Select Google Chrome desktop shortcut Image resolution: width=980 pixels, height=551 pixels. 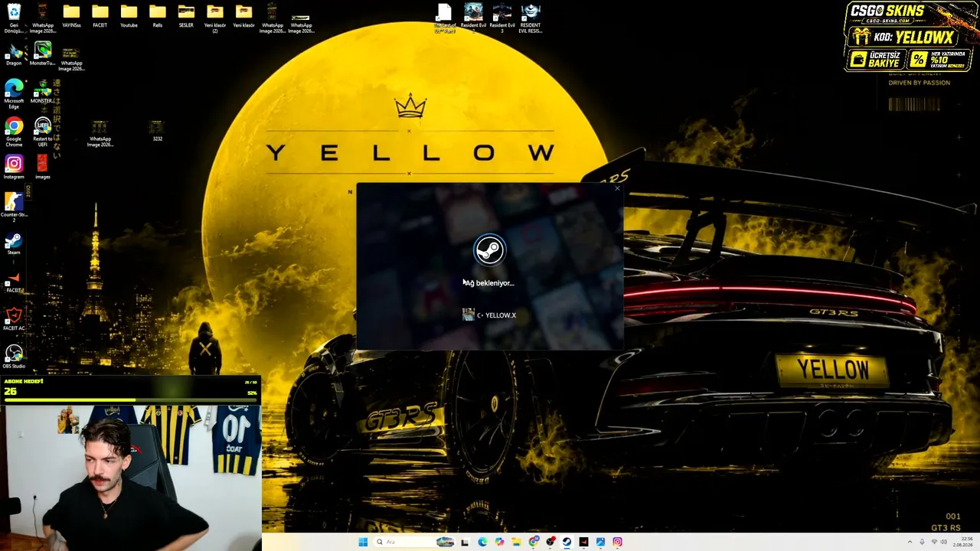[14, 132]
